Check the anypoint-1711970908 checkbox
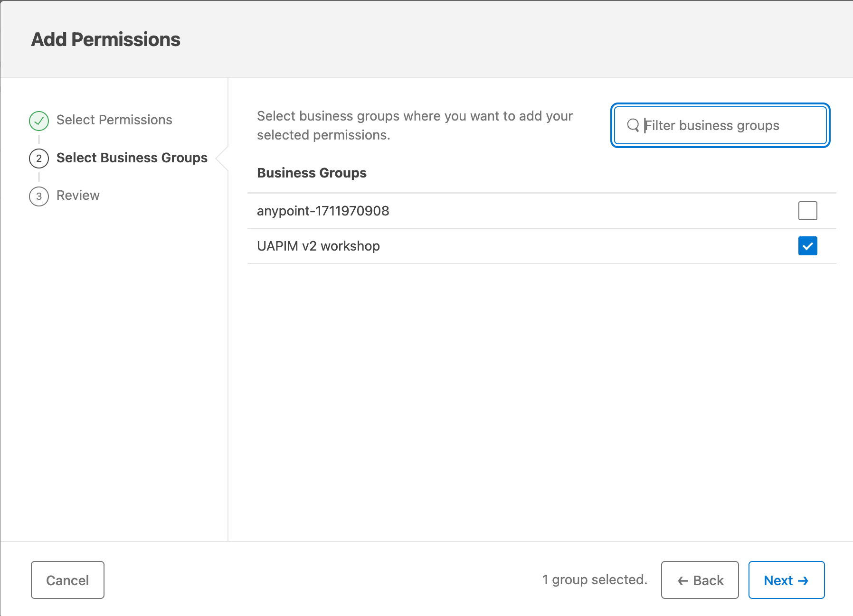The width and height of the screenshot is (853, 616). point(807,211)
